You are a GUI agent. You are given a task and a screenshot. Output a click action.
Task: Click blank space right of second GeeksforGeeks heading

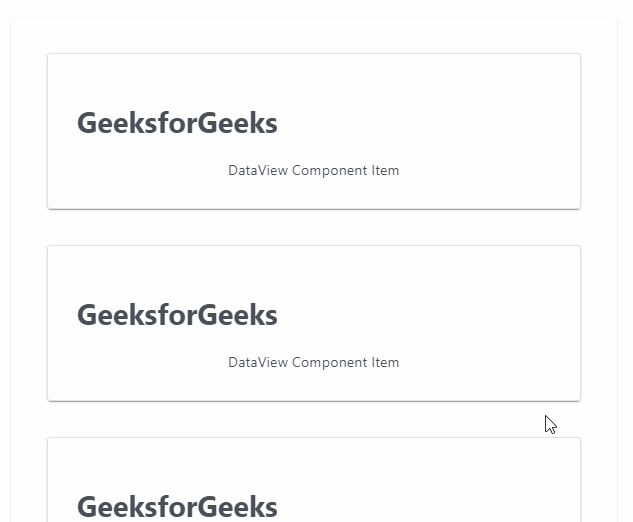[x=428, y=315]
